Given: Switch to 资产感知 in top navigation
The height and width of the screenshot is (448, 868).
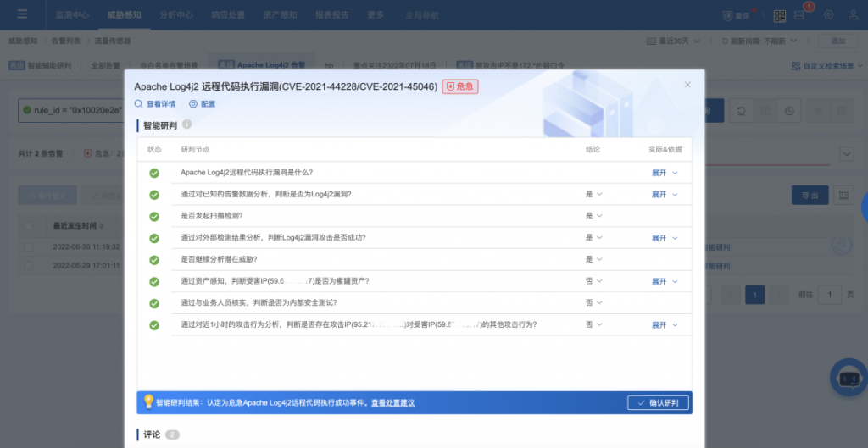Looking at the screenshot, I should [280, 15].
